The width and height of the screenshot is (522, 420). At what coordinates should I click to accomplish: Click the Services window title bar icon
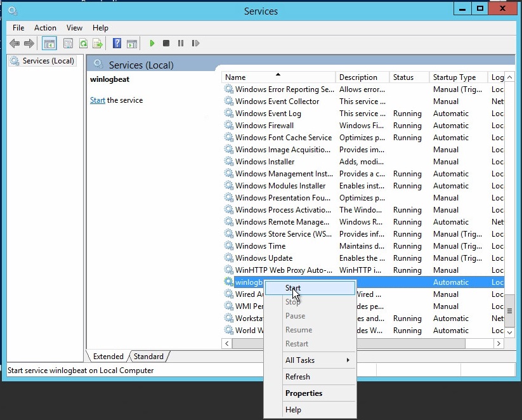pos(13,11)
